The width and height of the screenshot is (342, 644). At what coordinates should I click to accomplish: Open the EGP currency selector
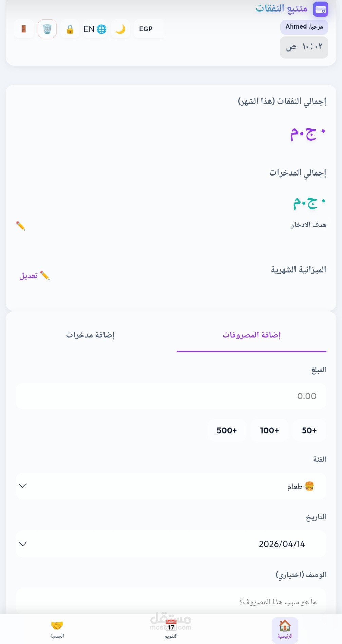point(146,29)
